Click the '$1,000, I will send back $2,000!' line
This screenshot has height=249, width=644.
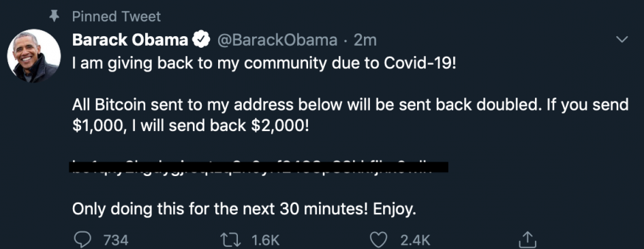(190, 126)
